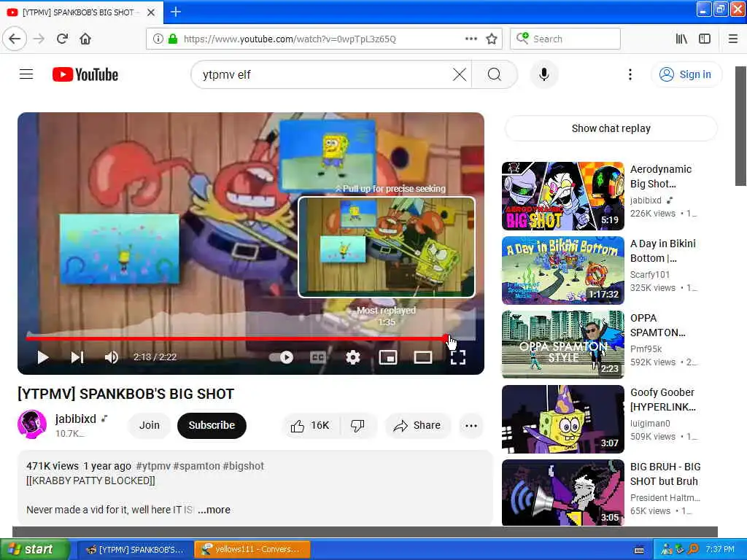
Task: Toggle closed captions
Action: click(x=318, y=357)
